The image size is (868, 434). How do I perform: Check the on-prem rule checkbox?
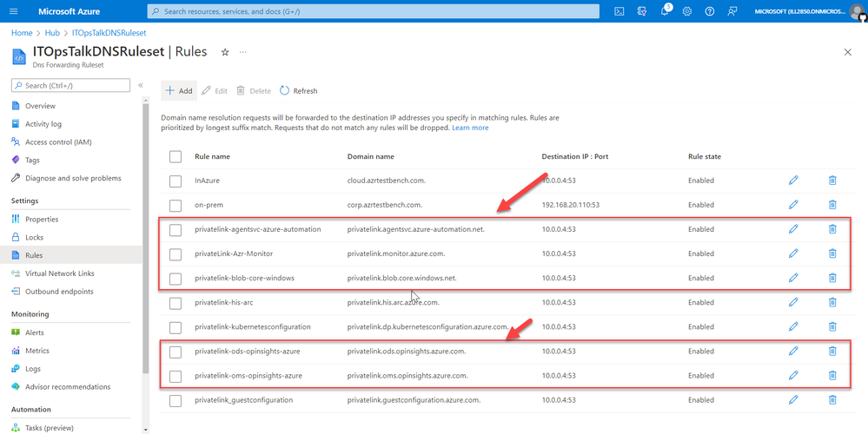click(x=176, y=206)
